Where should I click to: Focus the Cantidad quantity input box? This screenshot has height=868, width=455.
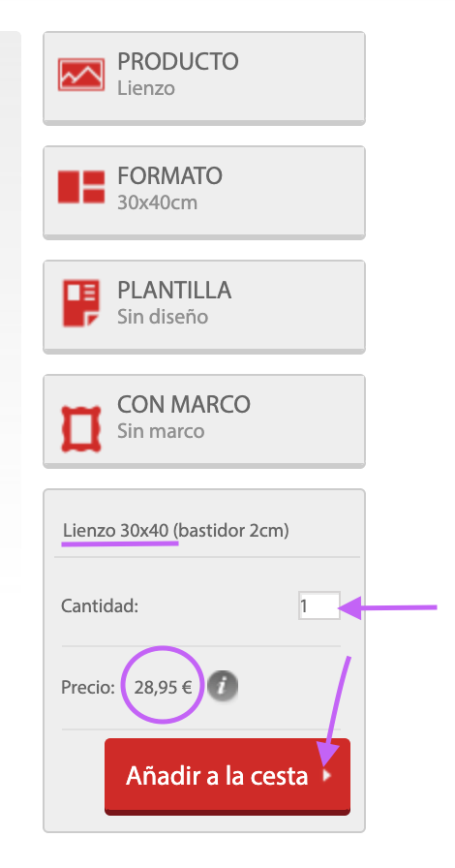[319, 605]
